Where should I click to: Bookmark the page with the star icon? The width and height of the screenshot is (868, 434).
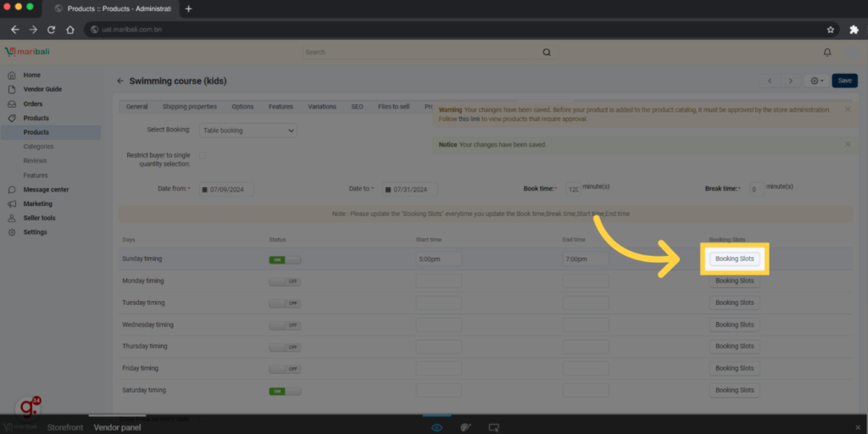(x=831, y=29)
